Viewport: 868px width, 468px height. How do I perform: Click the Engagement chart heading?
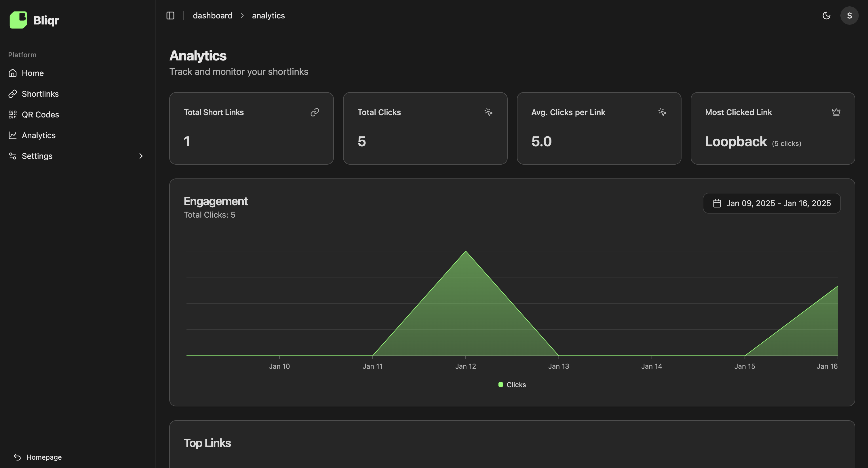click(x=216, y=201)
